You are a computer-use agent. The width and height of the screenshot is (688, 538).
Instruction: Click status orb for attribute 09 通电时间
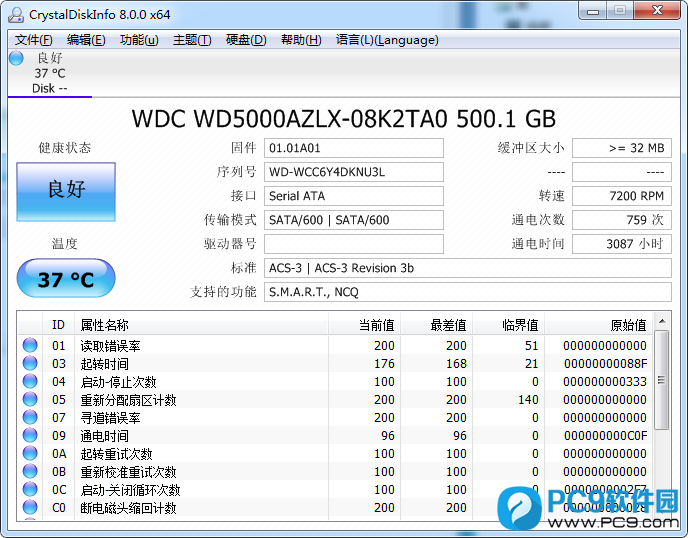coord(30,435)
